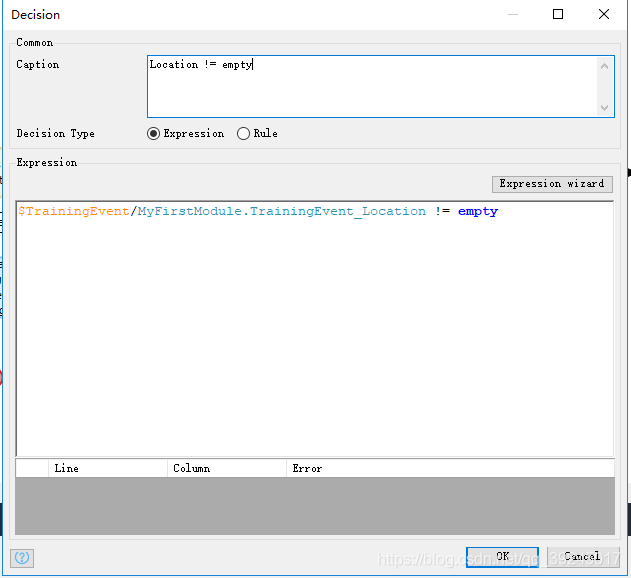Maximize the Decision dialog window
This screenshot has height=578, width=631.
click(x=558, y=15)
